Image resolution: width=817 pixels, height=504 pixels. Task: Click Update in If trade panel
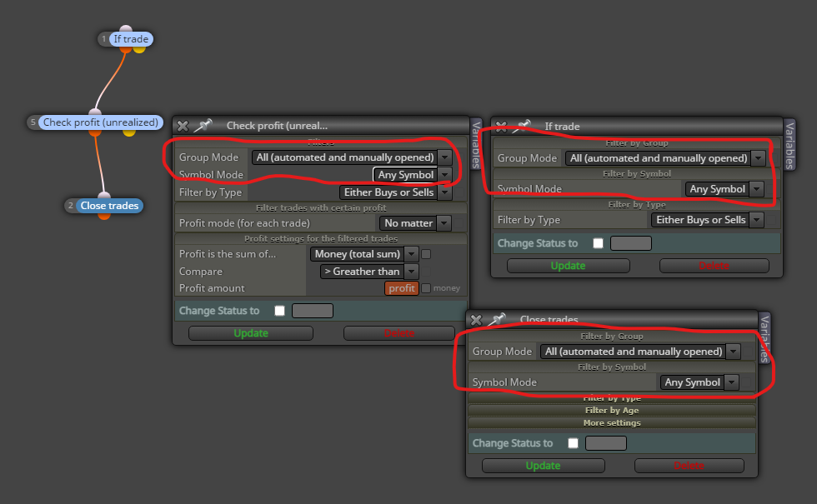click(568, 266)
